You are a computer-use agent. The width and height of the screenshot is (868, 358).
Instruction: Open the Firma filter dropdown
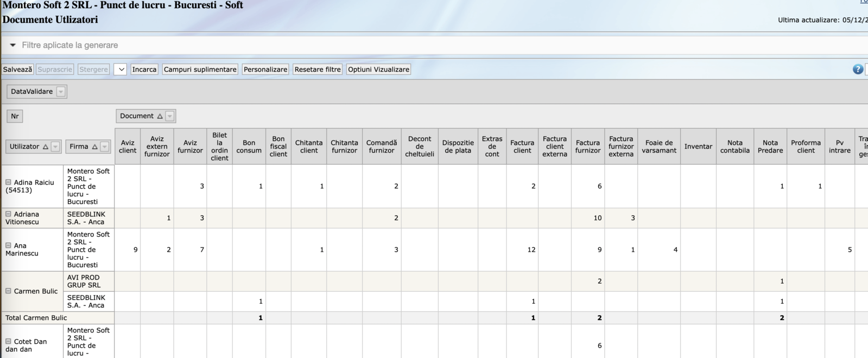pos(105,147)
